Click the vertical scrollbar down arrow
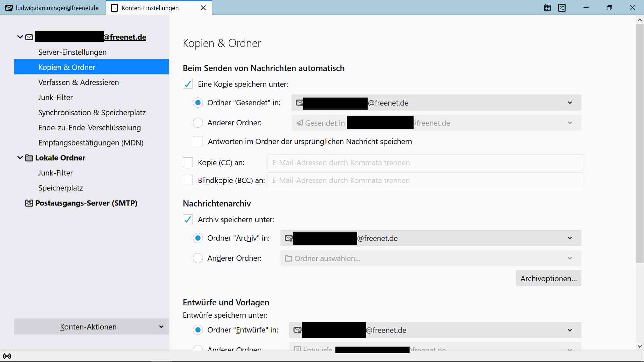This screenshot has height=362, width=644. tap(640, 346)
